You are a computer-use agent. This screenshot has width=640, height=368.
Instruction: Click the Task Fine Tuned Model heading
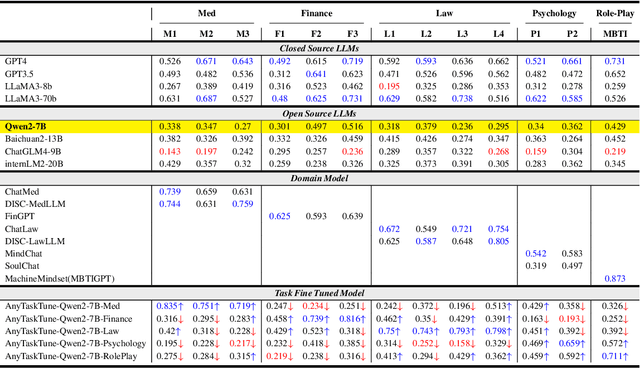click(319, 293)
